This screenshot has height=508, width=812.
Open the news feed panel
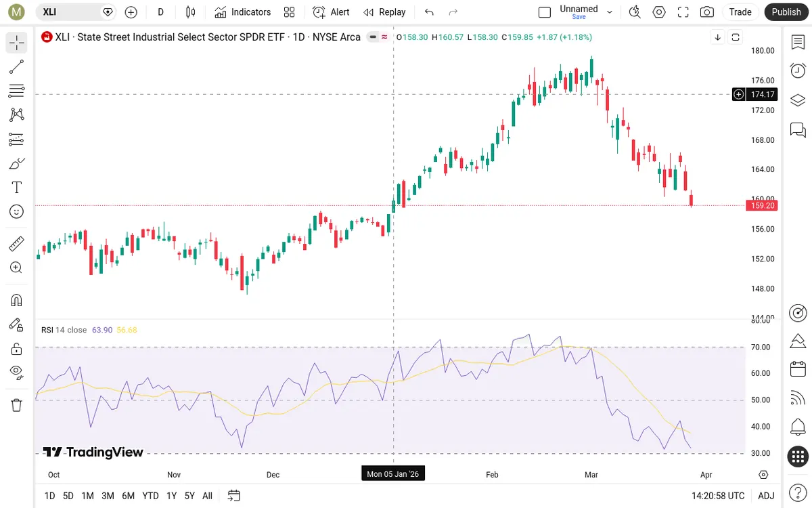click(x=798, y=398)
